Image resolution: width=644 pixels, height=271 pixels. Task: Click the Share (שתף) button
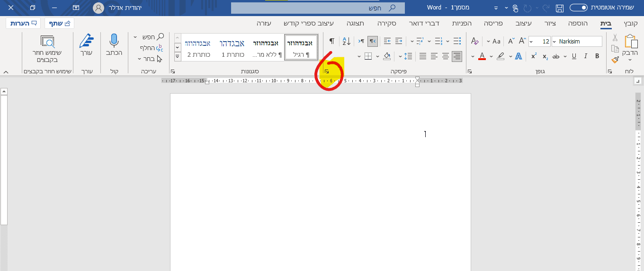click(60, 23)
